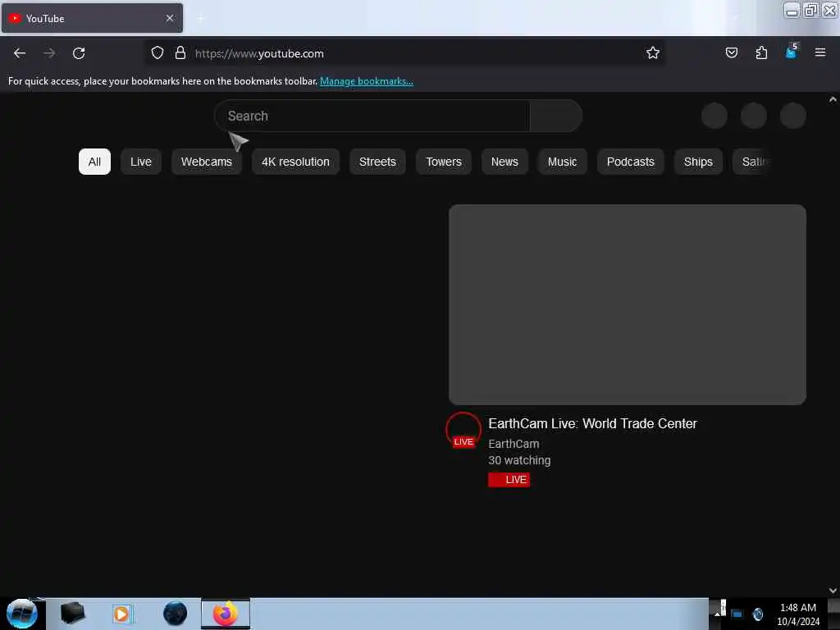Go back to the previous page
Image resolution: width=840 pixels, height=630 pixels.
[20, 53]
